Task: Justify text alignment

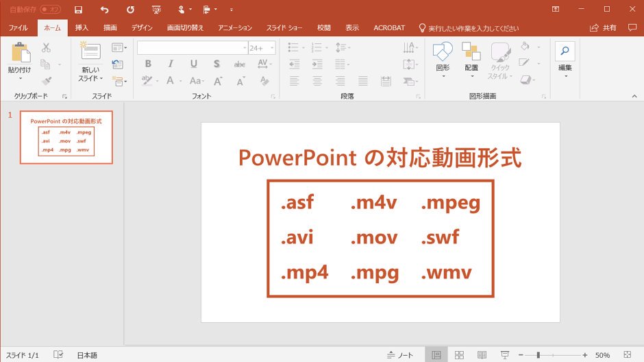Action: click(x=363, y=81)
